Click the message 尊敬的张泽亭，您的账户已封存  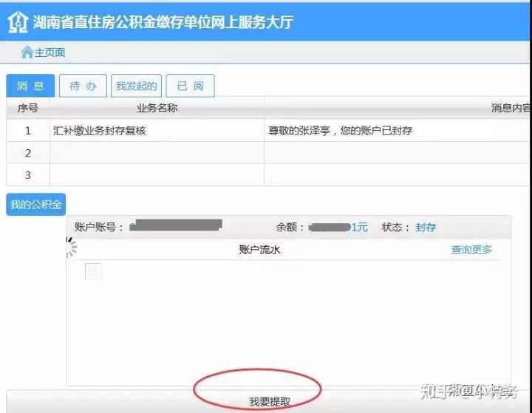pyautogui.click(x=341, y=130)
